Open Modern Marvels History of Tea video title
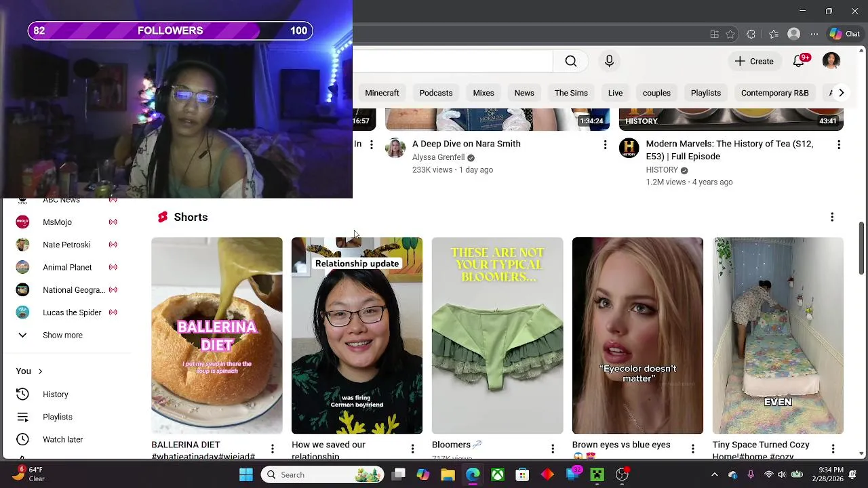The height and width of the screenshot is (488, 868). [x=730, y=150]
